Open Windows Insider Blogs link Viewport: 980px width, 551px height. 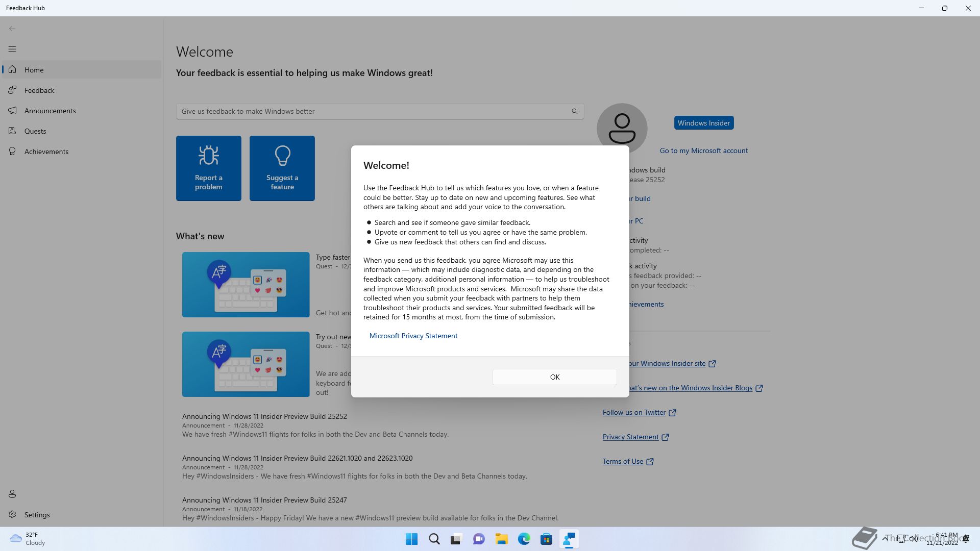pos(691,388)
